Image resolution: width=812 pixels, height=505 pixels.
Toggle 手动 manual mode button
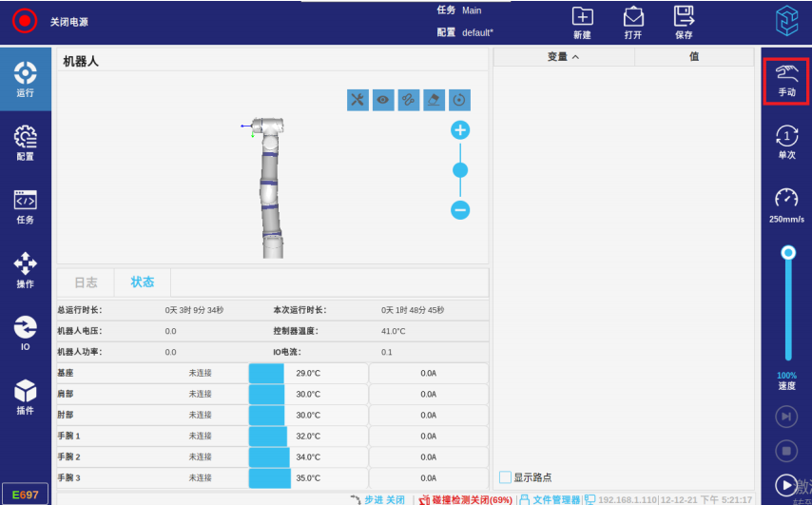pos(786,81)
